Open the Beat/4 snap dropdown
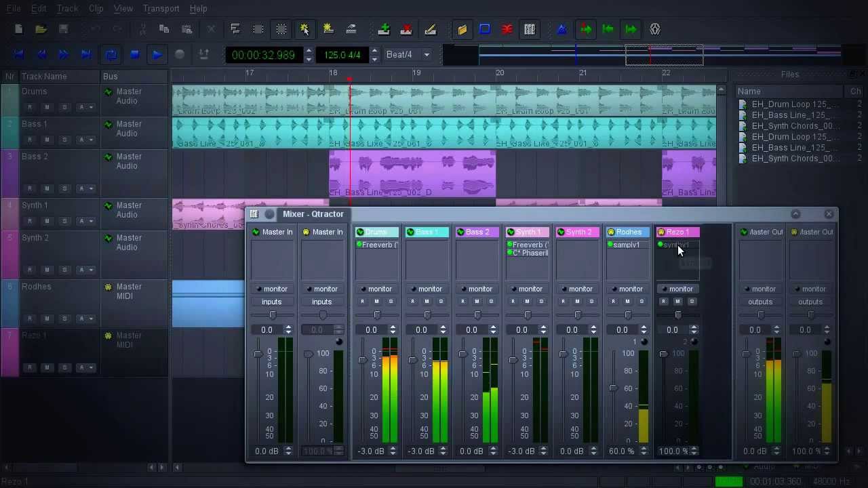 pyautogui.click(x=426, y=55)
